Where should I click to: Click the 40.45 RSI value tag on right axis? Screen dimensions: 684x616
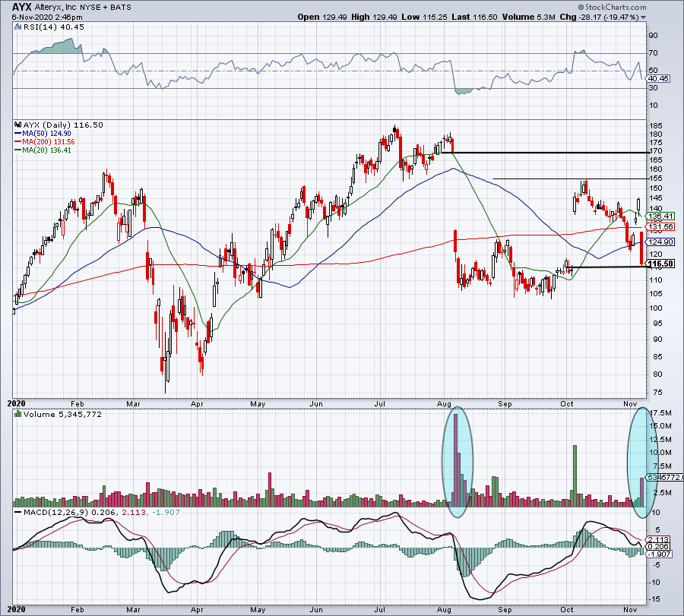658,79
